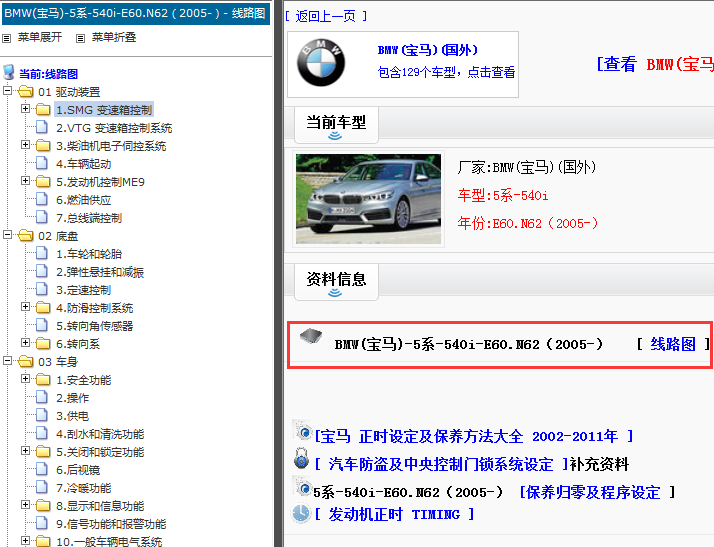Select 9.信号功能和报警功能 in the tree
714x547 pixels.
pos(111,524)
